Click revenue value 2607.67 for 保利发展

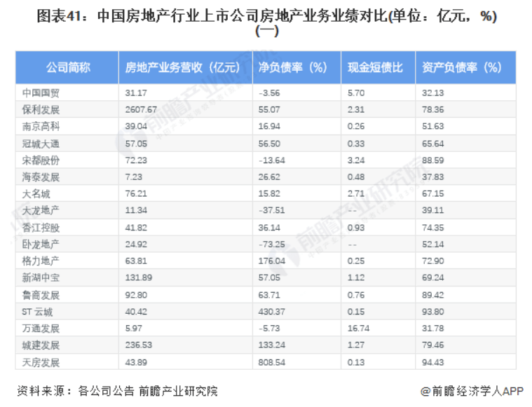[141, 109]
